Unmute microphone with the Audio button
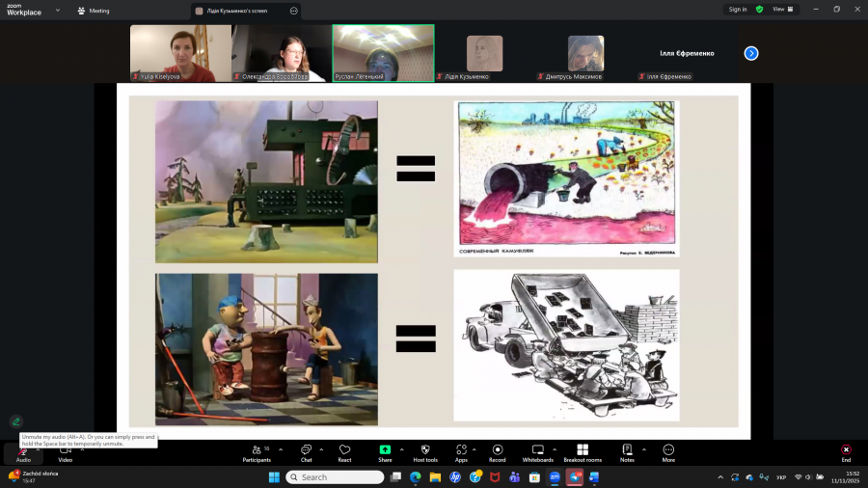The image size is (868, 488). point(22,453)
